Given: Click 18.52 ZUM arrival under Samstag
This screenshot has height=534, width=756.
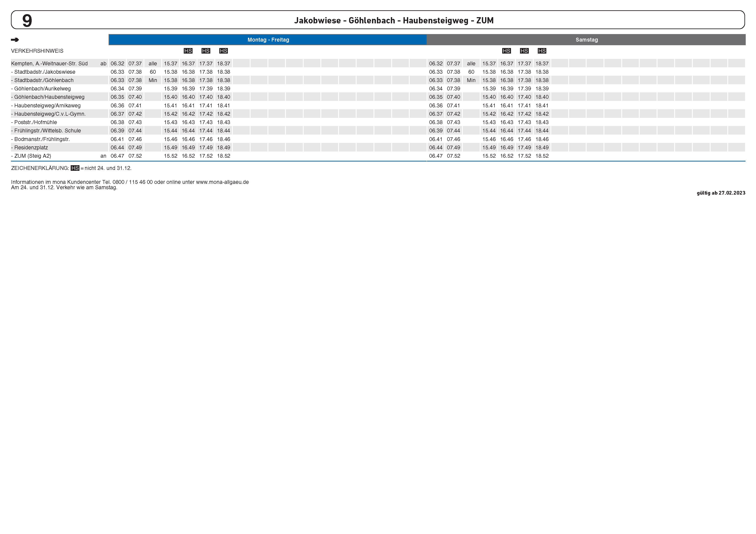Looking at the screenshot, I should click(542, 156).
